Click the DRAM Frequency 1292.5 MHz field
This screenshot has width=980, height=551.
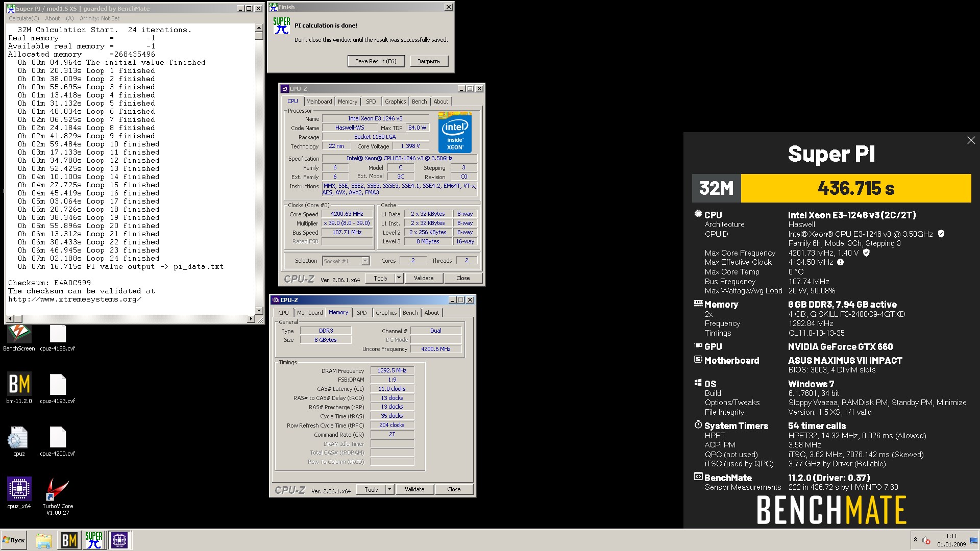coord(392,370)
